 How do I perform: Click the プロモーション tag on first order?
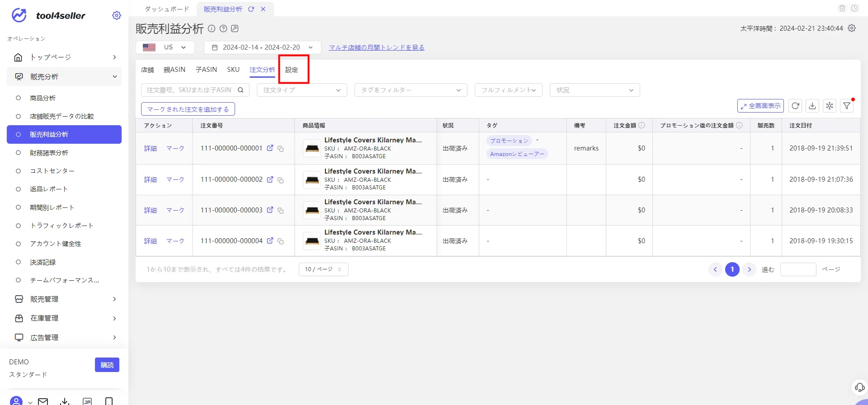509,141
